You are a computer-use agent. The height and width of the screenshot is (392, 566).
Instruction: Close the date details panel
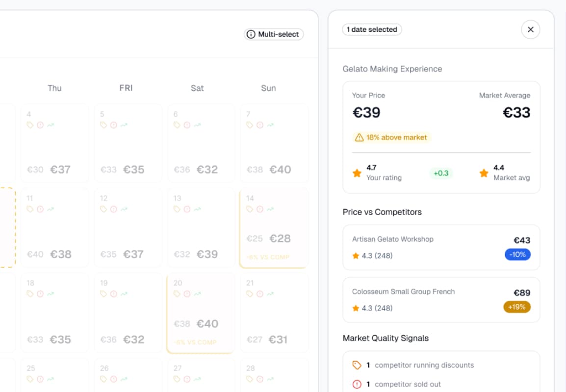point(530,29)
